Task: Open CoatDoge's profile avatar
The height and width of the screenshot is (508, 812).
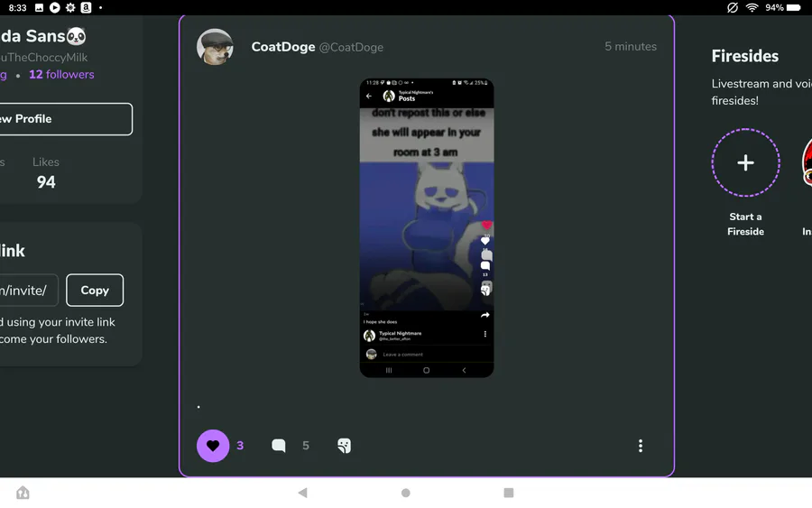Action: coord(215,47)
